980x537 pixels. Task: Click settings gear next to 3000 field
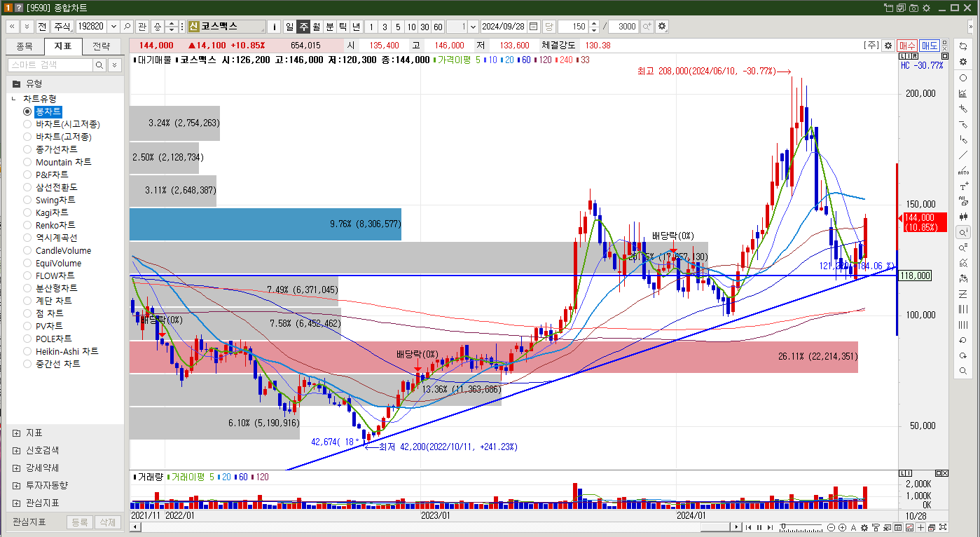tap(661, 26)
